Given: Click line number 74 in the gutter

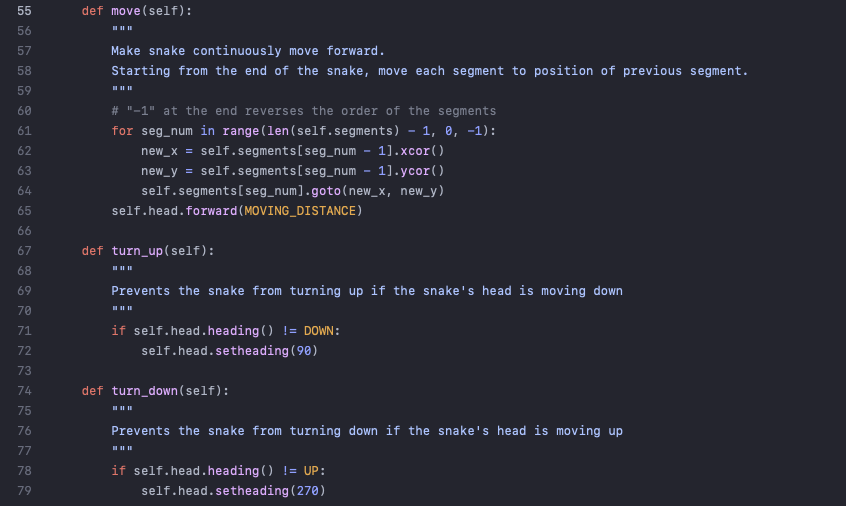Looking at the screenshot, I should coord(24,391).
